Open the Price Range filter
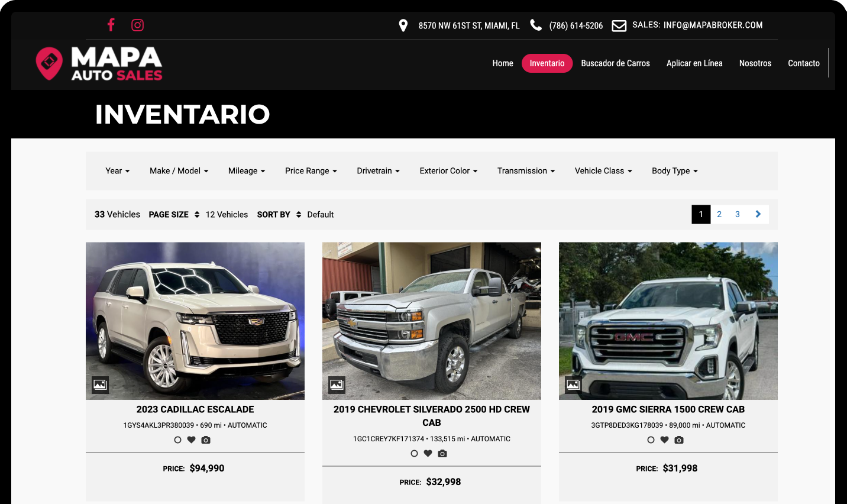 pos(311,171)
